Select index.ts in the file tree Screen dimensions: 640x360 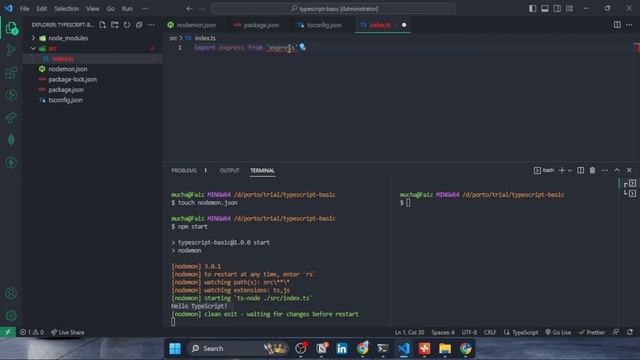point(63,59)
